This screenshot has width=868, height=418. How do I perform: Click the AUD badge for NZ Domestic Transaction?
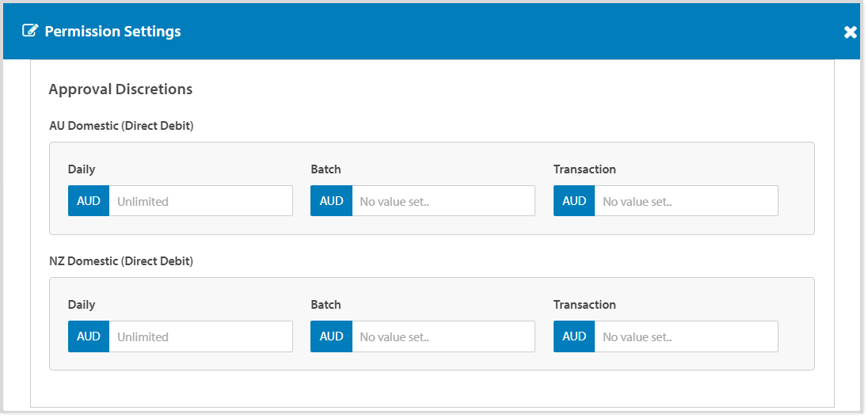coord(574,336)
